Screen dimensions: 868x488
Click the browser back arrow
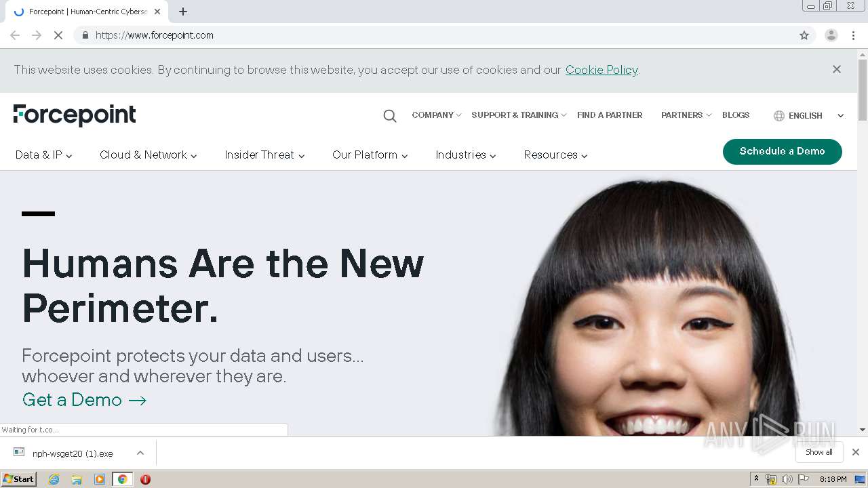(15, 35)
